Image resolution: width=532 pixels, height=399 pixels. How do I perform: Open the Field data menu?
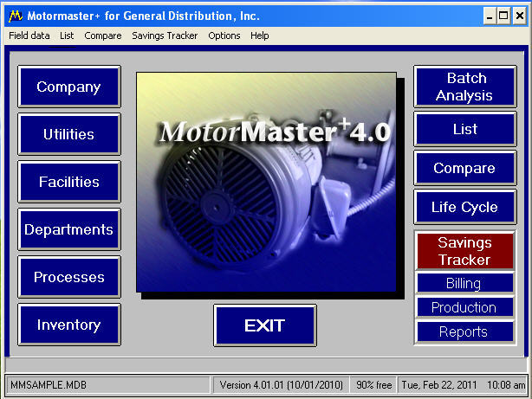tap(29, 35)
